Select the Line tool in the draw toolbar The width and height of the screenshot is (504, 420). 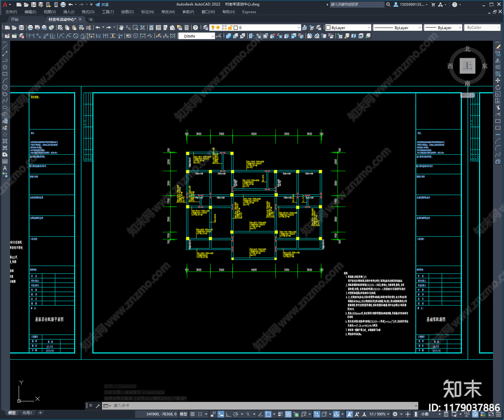point(5,47)
